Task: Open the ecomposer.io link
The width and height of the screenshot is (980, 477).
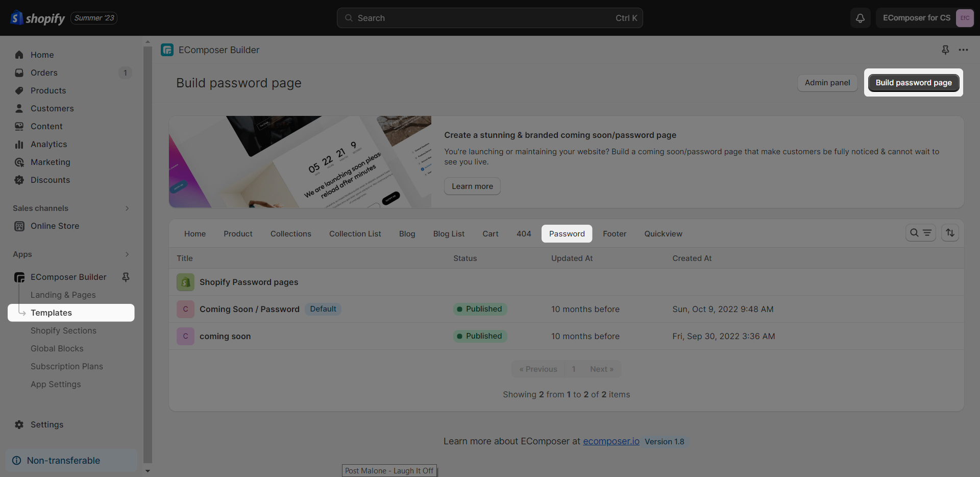Action: point(611,441)
